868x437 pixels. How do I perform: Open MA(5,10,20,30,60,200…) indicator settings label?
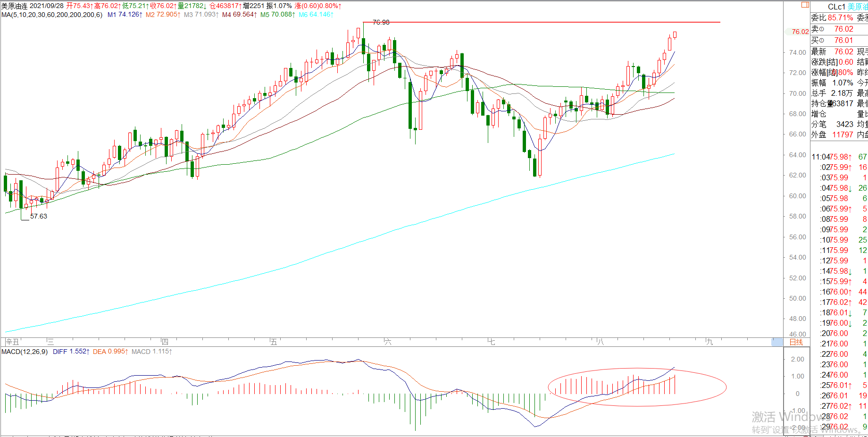(52, 15)
